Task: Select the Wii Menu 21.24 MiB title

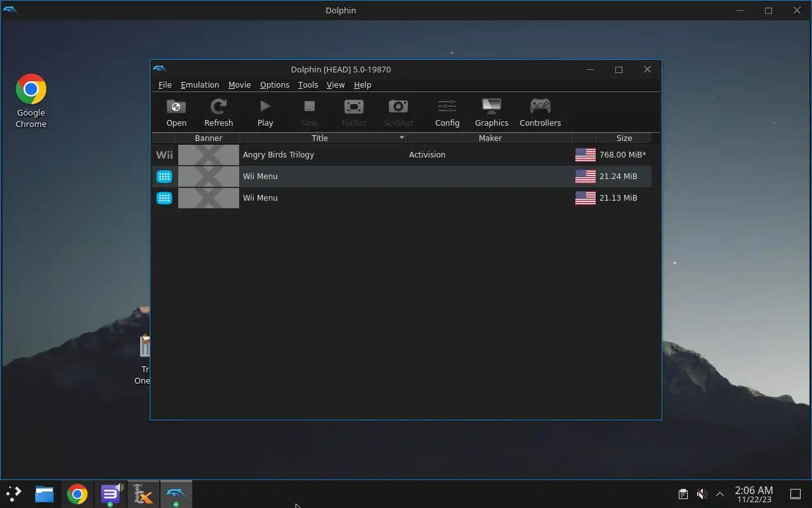Action: pos(260,177)
